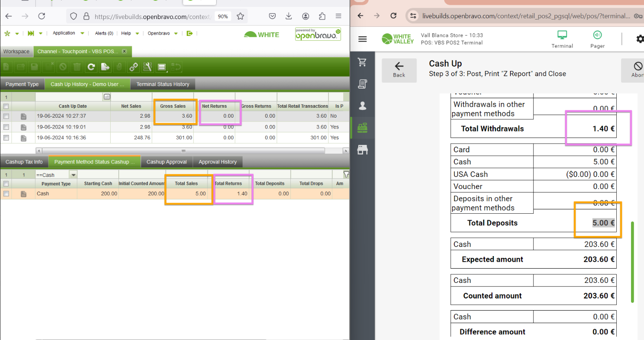Click the Alerts (0) link
The height and width of the screenshot is (340, 644).
coord(104,33)
